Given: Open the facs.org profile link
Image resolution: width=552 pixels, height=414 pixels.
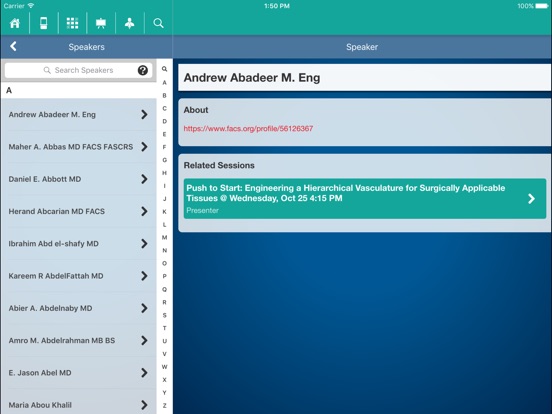Looking at the screenshot, I should pos(248,128).
